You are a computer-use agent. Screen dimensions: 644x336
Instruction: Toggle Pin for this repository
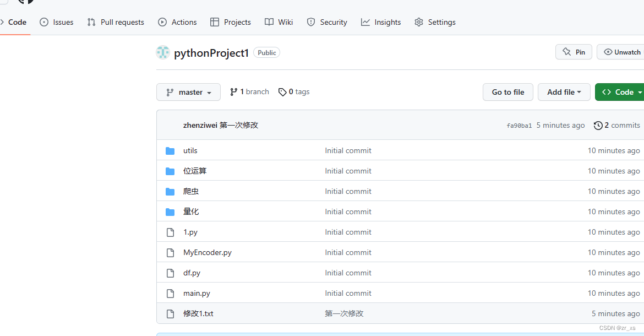click(574, 51)
